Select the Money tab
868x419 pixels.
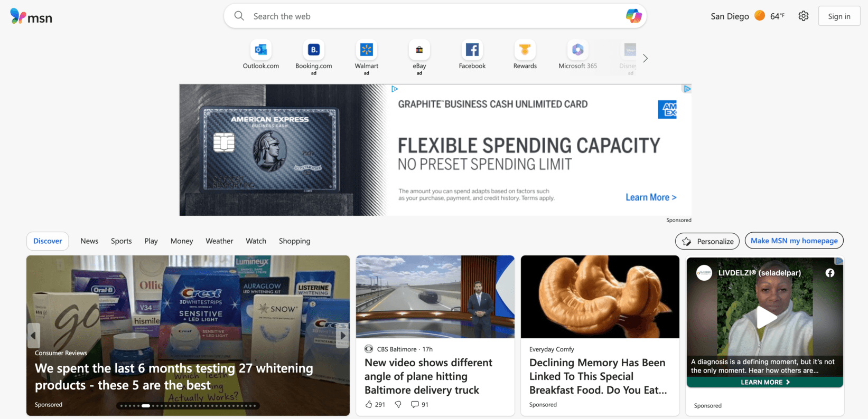[182, 241]
